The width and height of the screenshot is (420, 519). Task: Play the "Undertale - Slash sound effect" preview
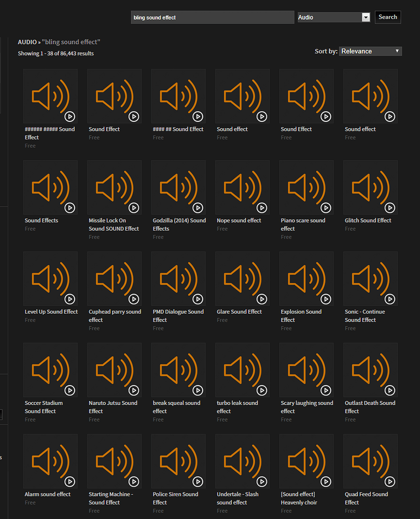point(262,482)
